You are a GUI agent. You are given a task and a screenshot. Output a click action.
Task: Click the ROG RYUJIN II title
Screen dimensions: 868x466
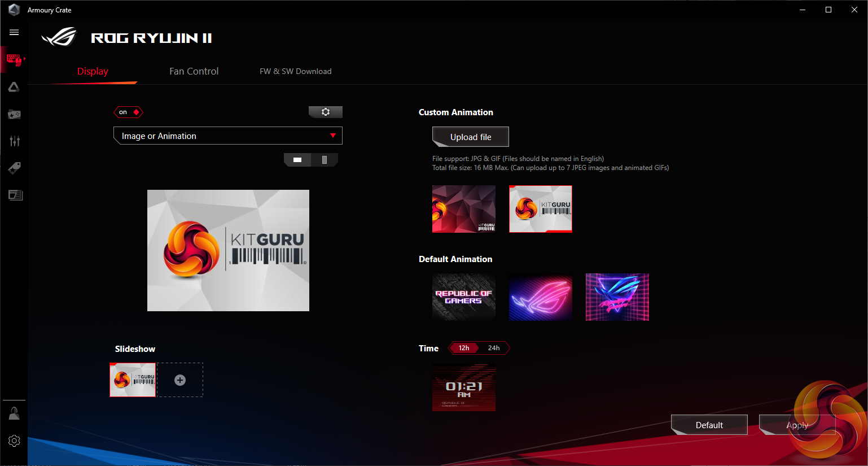151,38
